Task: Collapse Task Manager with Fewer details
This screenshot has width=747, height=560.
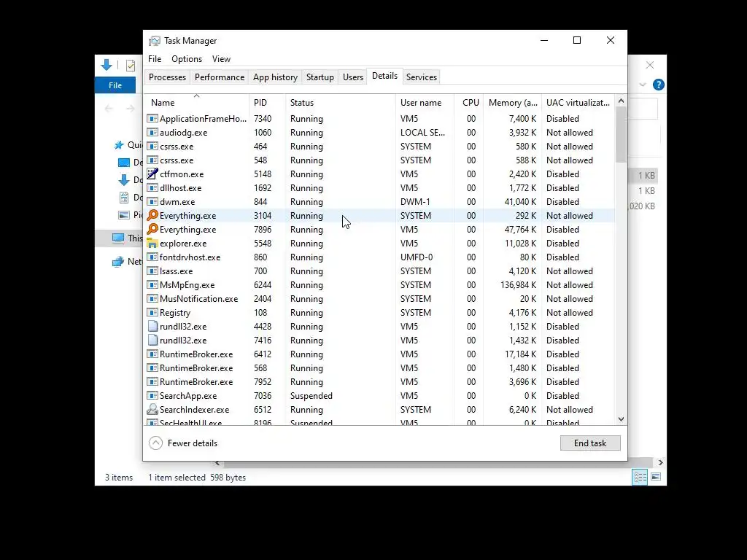Action: (183, 443)
